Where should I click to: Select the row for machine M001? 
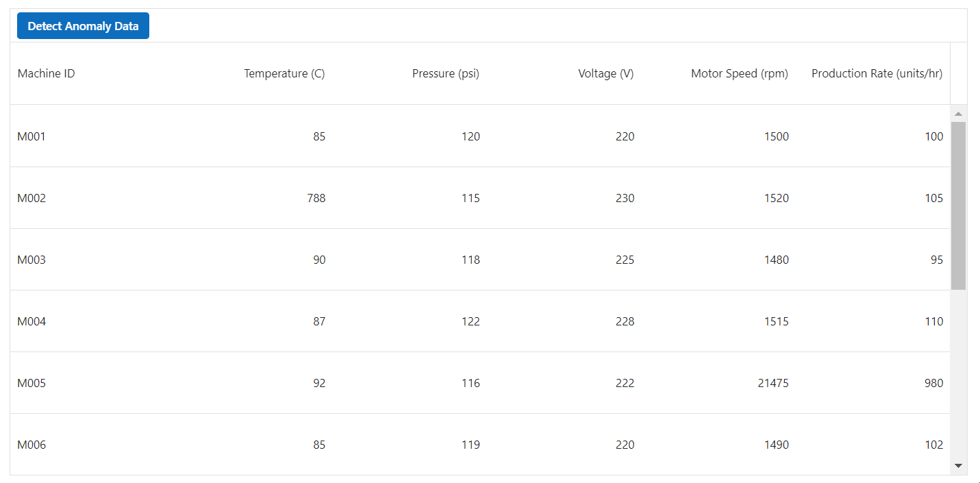click(479, 136)
